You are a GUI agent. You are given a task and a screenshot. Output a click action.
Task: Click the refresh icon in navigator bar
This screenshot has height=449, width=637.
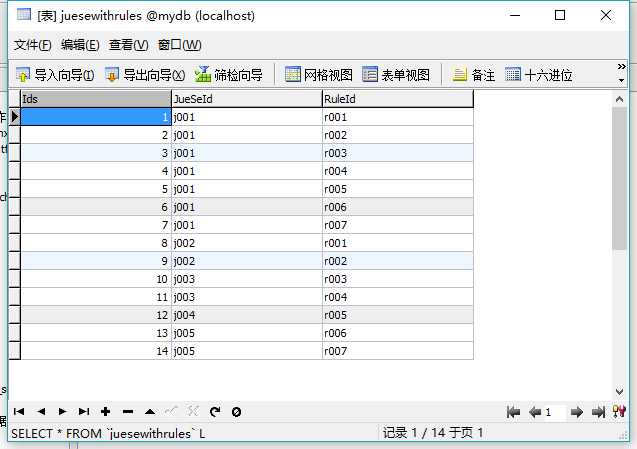click(x=215, y=412)
